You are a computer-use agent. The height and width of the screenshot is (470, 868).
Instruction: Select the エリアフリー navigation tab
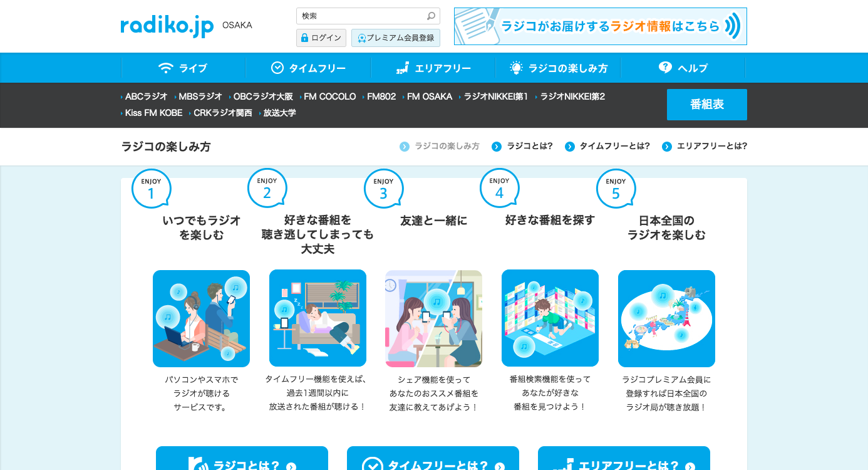pyautogui.click(x=433, y=68)
